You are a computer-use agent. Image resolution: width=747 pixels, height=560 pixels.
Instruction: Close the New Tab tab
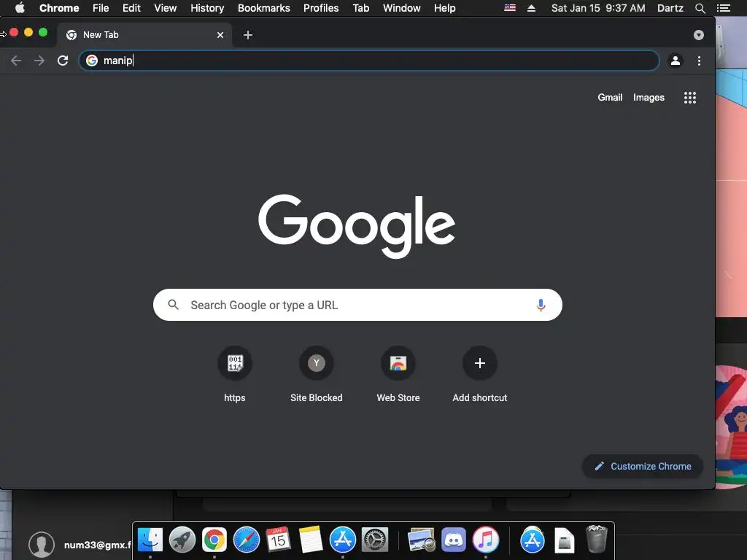pos(220,35)
